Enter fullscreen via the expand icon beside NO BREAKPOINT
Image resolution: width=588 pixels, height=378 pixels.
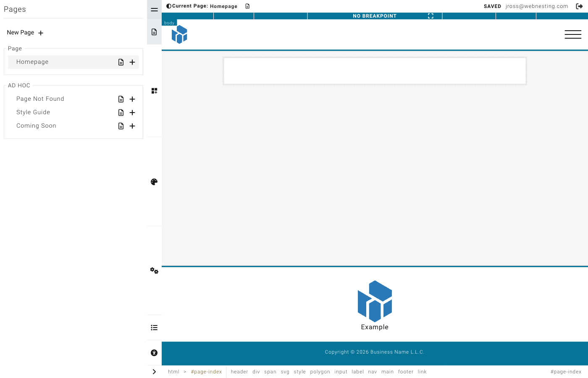click(430, 16)
